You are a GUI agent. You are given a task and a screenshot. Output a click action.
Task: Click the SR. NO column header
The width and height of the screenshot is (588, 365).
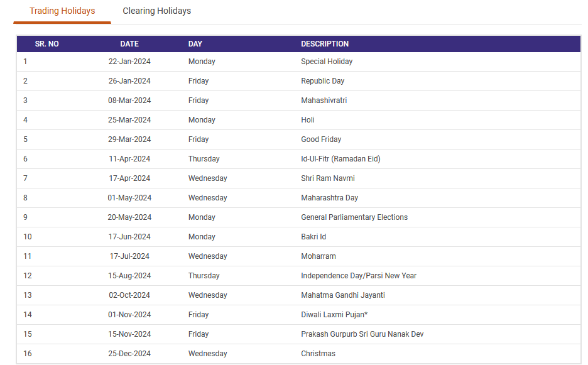tap(46, 44)
